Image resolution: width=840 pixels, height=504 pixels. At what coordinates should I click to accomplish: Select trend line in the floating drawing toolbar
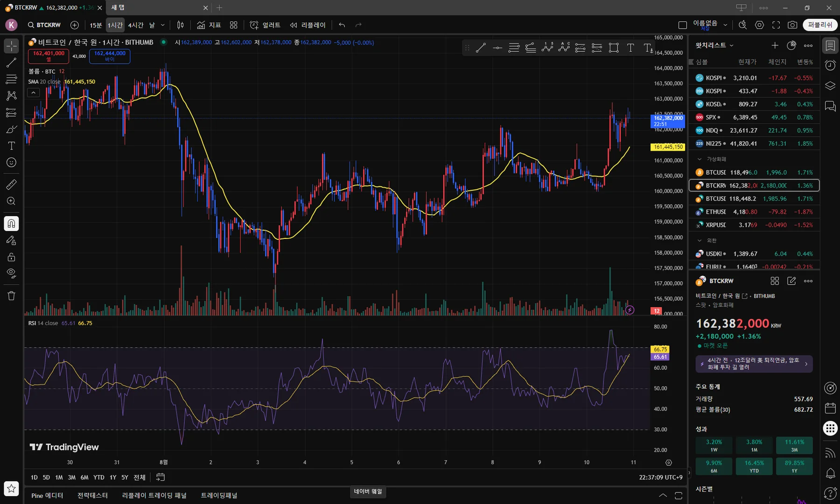coord(481,48)
